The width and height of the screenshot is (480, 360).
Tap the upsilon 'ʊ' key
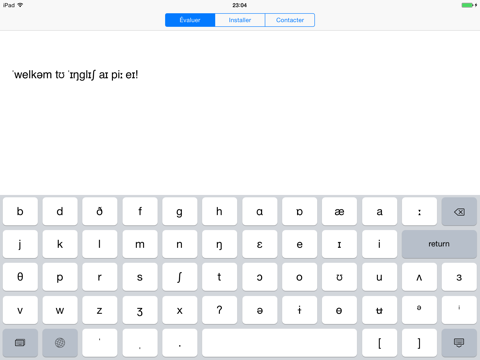pyautogui.click(x=339, y=277)
